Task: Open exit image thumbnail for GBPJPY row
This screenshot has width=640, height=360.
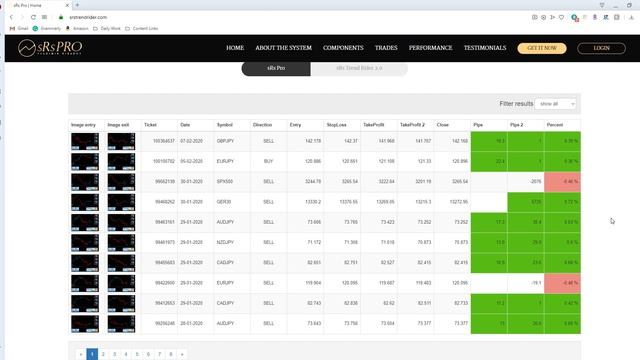Action: [x=121, y=141]
